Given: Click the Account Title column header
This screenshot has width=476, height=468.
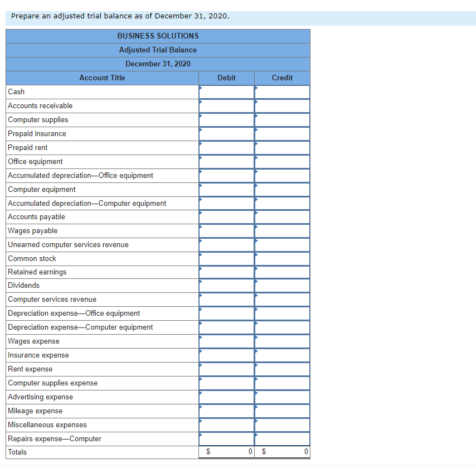Looking at the screenshot, I should (x=102, y=78).
